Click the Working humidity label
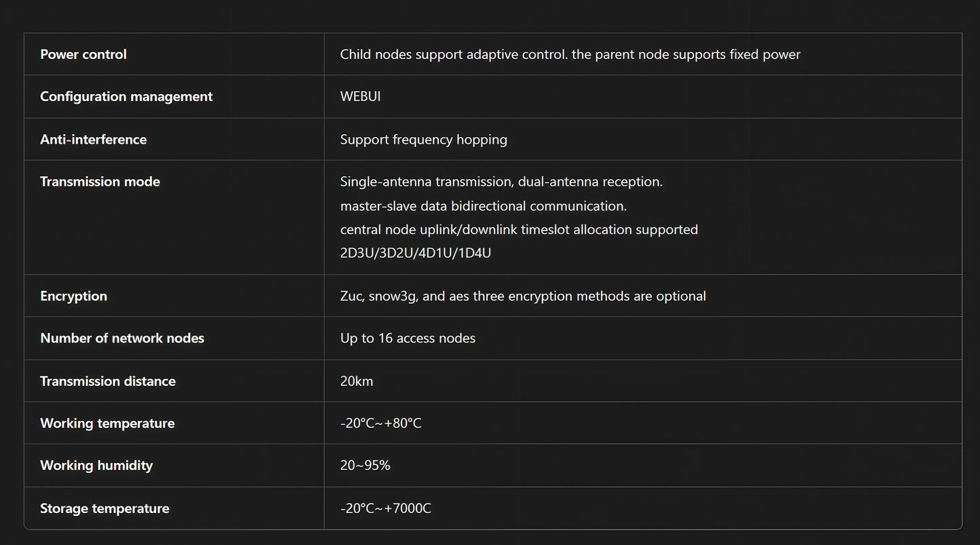This screenshot has height=545, width=980. point(96,465)
